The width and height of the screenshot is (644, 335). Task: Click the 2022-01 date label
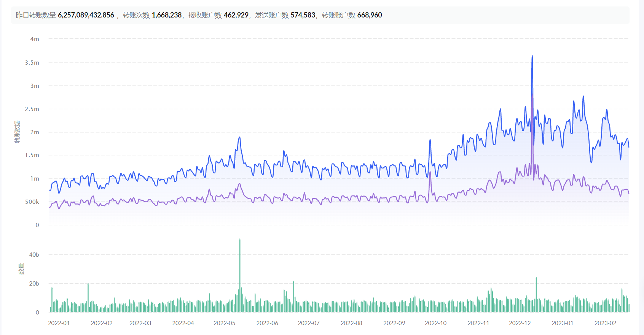point(59,323)
